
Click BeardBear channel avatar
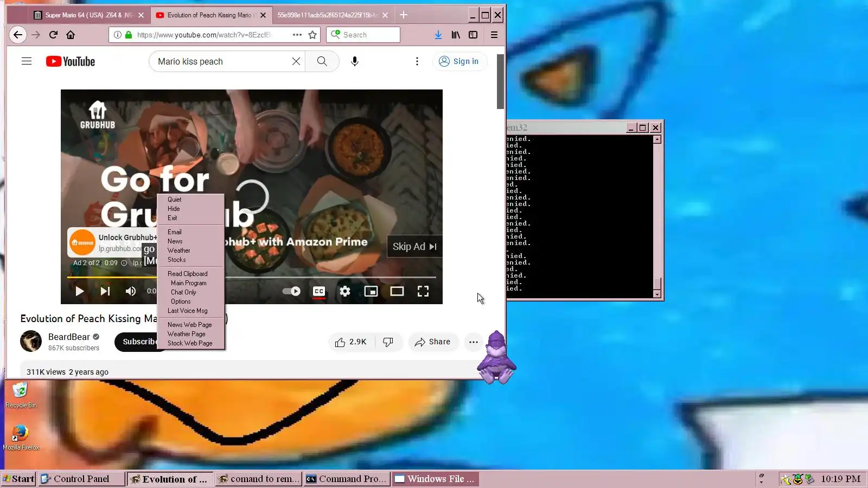click(x=31, y=342)
